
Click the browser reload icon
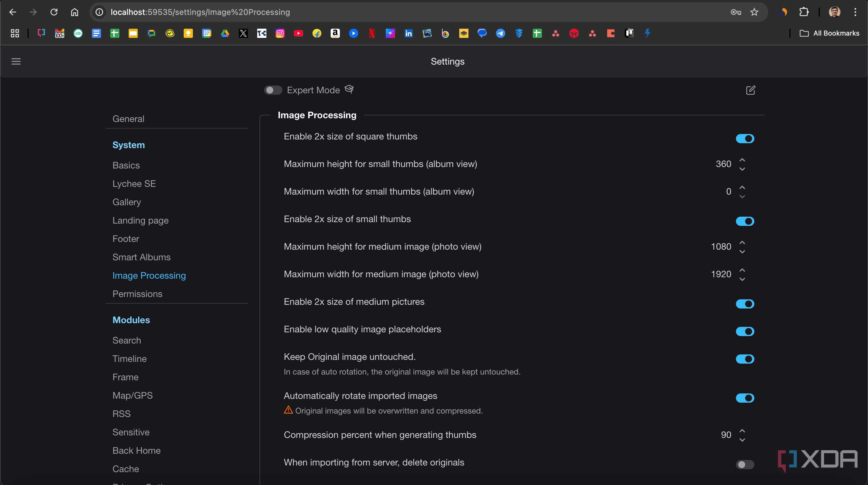click(54, 12)
